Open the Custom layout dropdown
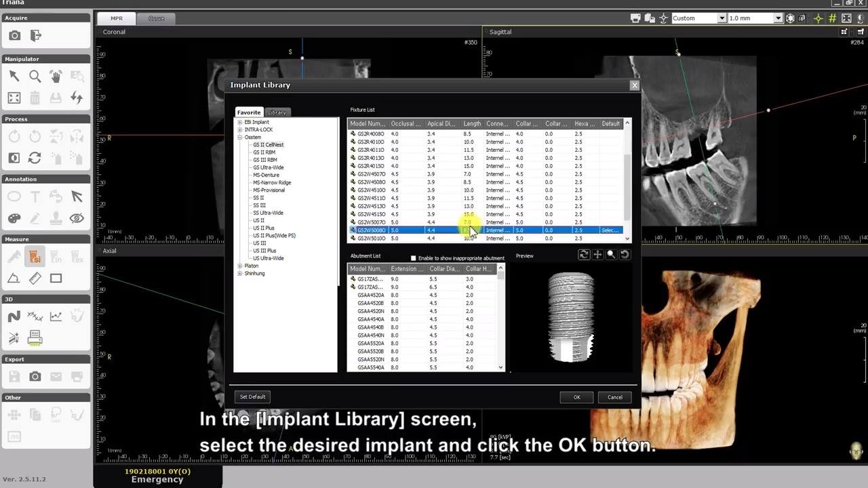This screenshot has width=868, height=488. 699,18
